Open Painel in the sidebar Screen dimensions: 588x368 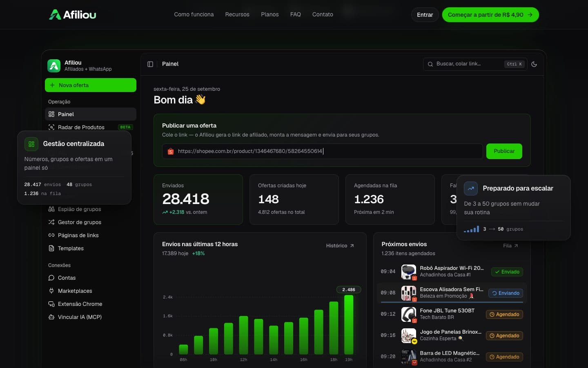pyautogui.click(x=91, y=114)
